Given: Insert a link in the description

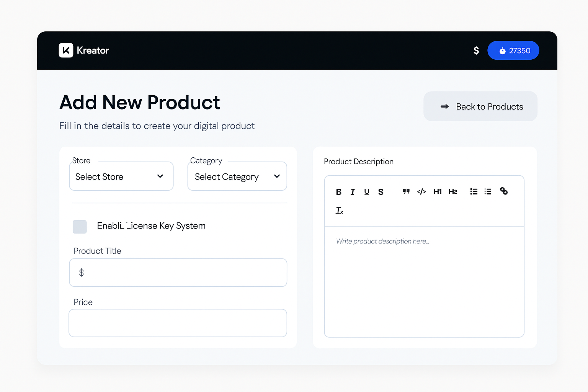Looking at the screenshot, I should [504, 191].
